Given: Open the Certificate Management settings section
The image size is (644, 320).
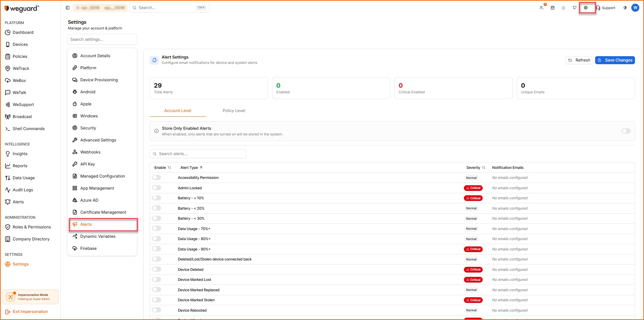Looking at the screenshot, I should pyautogui.click(x=102, y=212).
